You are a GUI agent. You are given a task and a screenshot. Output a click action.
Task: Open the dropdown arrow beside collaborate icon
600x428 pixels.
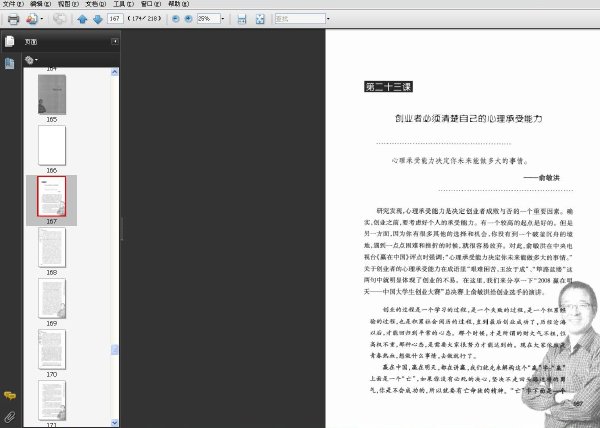[42, 19]
